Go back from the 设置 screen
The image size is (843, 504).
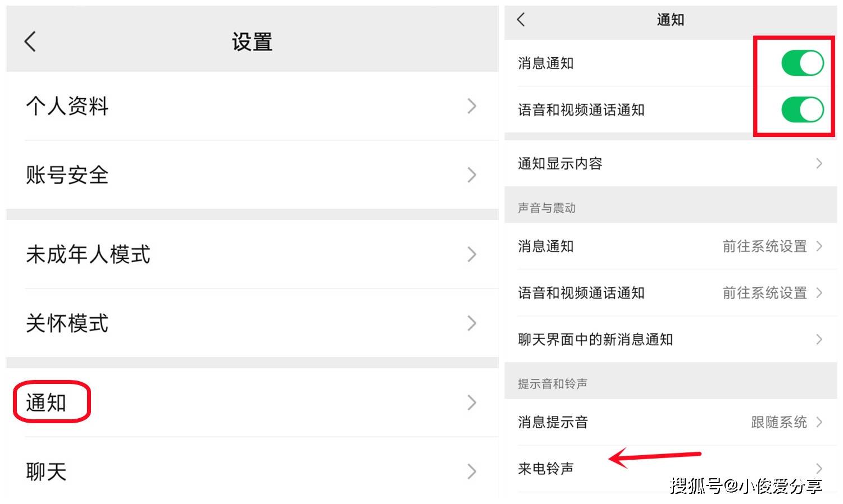pos(30,42)
